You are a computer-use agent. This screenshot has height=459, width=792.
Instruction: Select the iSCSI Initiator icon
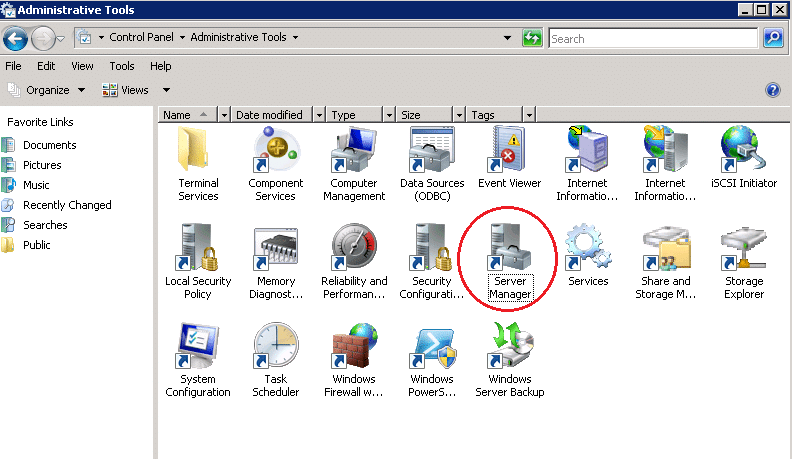[x=744, y=158]
